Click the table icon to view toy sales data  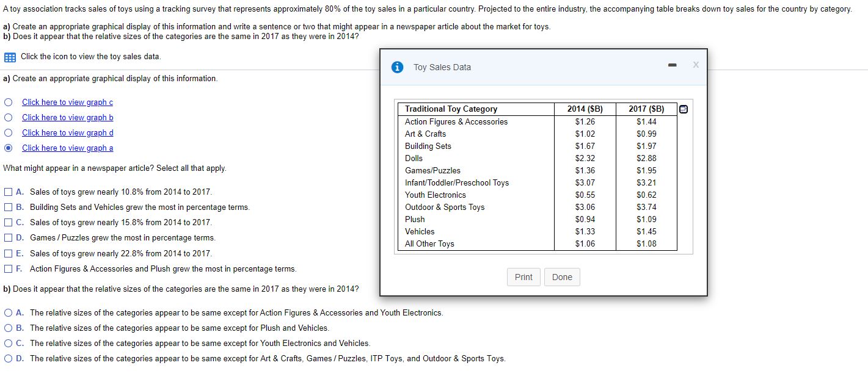pos(9,57)
